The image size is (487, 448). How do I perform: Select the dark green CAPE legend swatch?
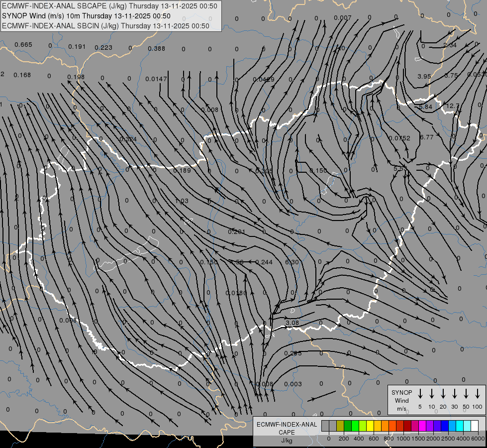coord(348,426)
